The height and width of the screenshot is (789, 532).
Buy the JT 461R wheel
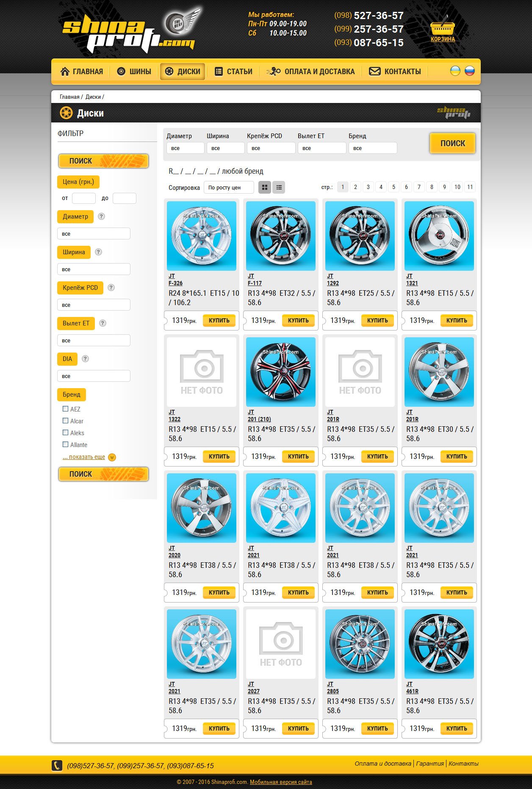tap(457, 729)
